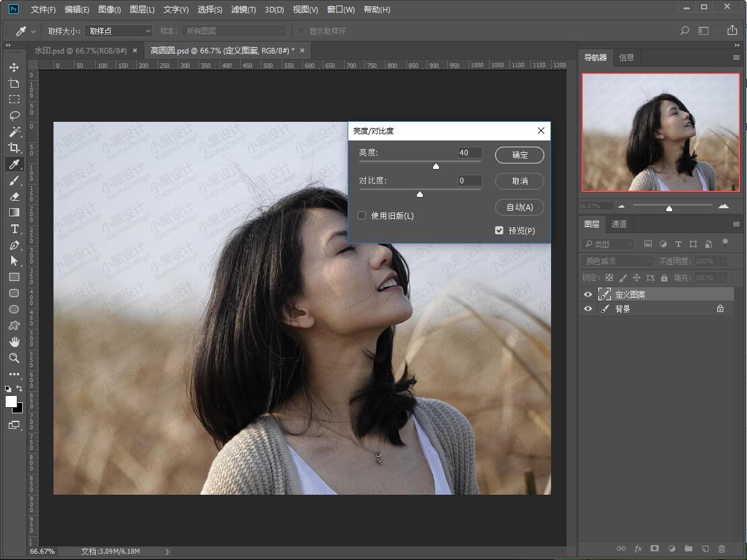The height and width of the screenshot is (560, 747).
Task: Select the Lasso tool
Action: click(x=14, y=116)
